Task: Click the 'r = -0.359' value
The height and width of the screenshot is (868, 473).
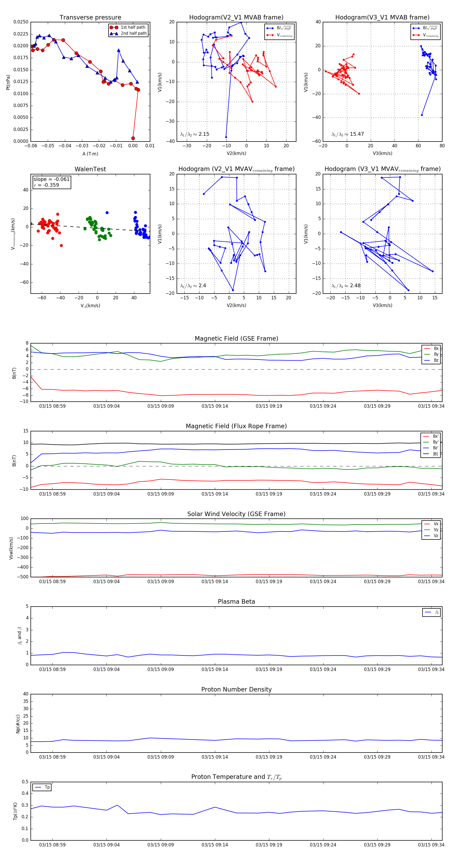Action: pos(46,185)
